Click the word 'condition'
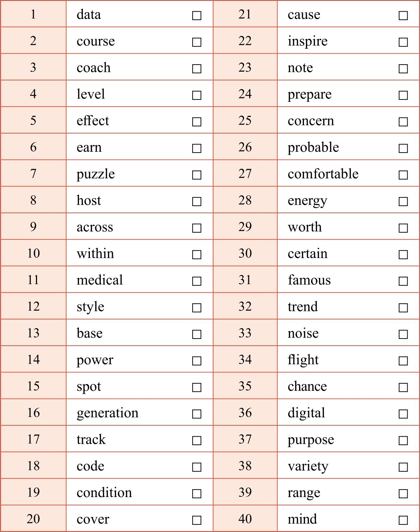Screen dimensions: 420x532 (104, 492)
